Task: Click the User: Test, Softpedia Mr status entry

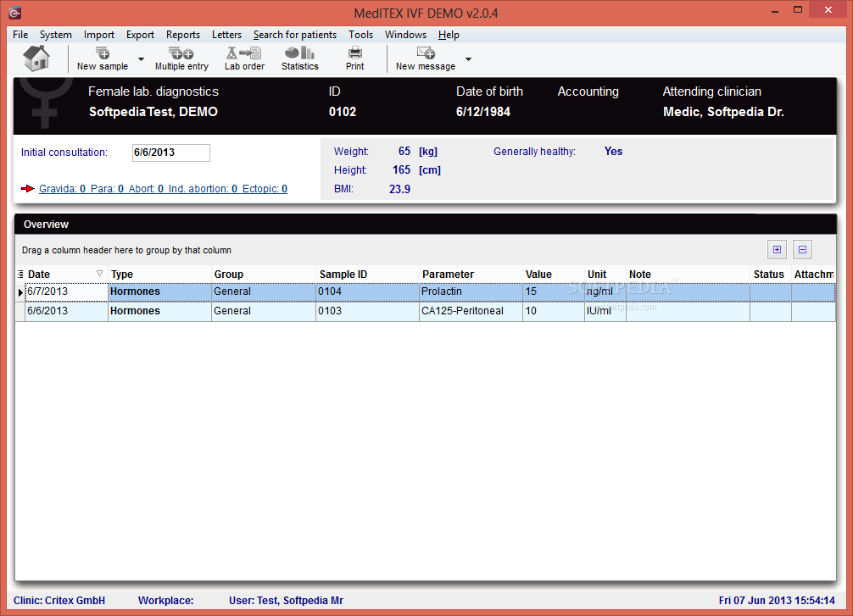Action: pyautogui.click(x=286, y=600)
